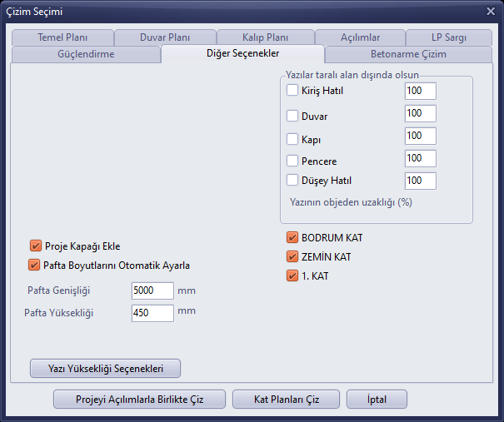The height and width of the screenshot is (422, 504).
Task: Focus the Duvar distance value field
Action: coord(421,114)
